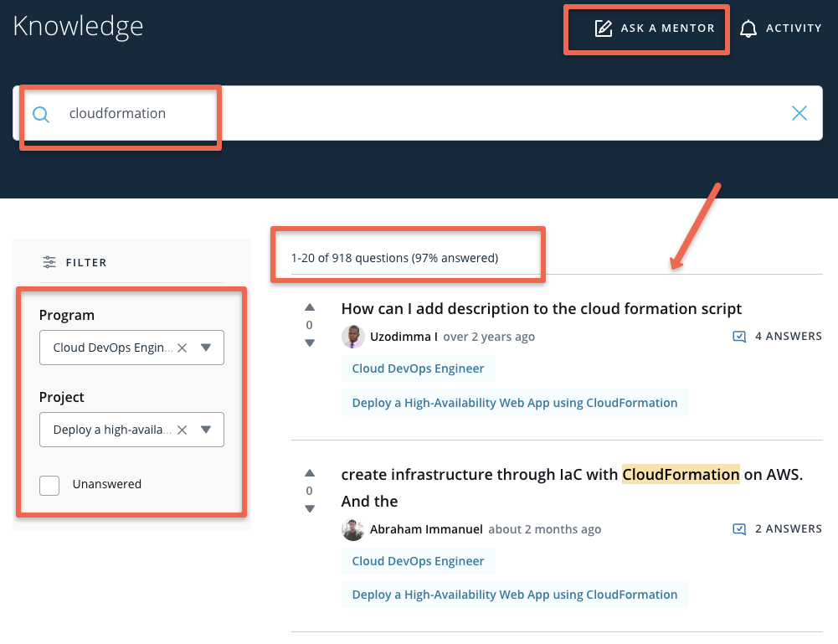The width and height of the screenshot is (838, 644).
Task: Clear the search using the blue X icon
Action: [x=799, y=113]
